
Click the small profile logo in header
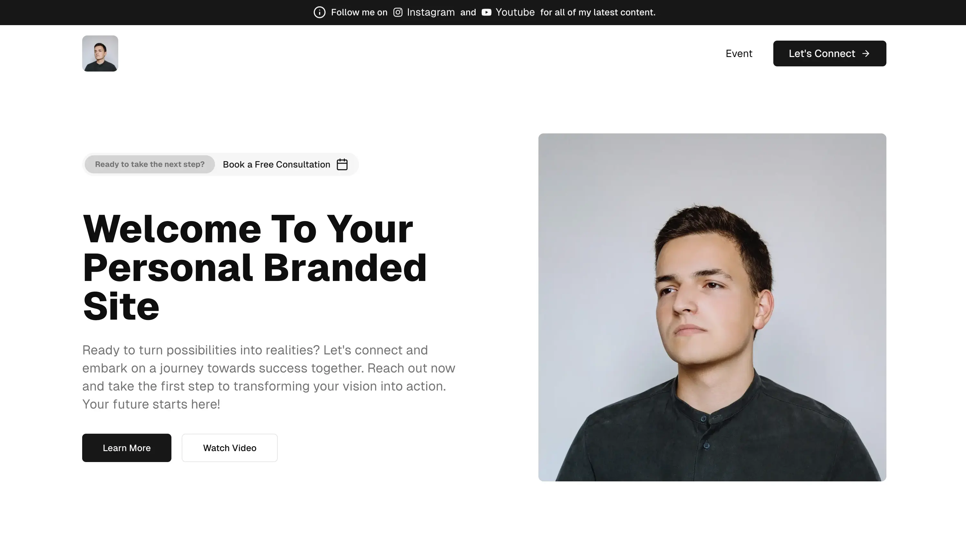coord(100,53)
